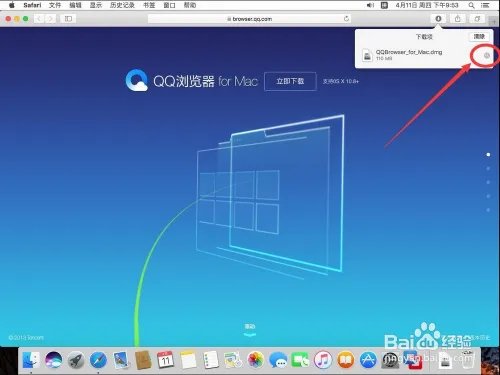Click the QQ浏览器 cloud logo

(137, 80)
